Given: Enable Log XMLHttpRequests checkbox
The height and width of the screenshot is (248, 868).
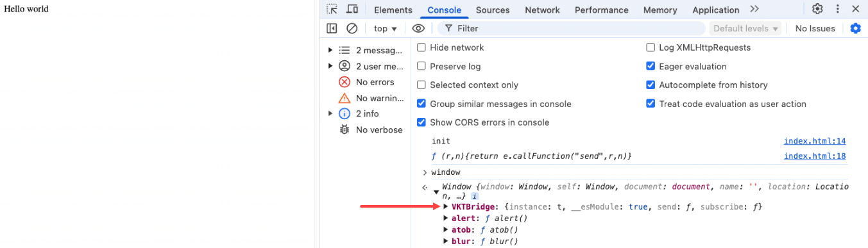Looking at the screenshot, I should pos(651,47).
